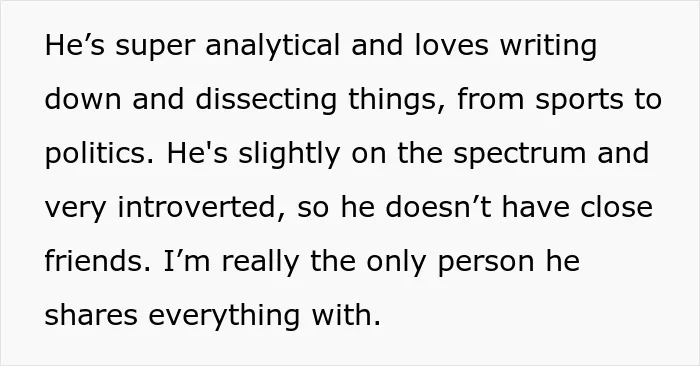Screen dimensions: 700x366
Task: Click the word "everything"
Action: point(224,316)
